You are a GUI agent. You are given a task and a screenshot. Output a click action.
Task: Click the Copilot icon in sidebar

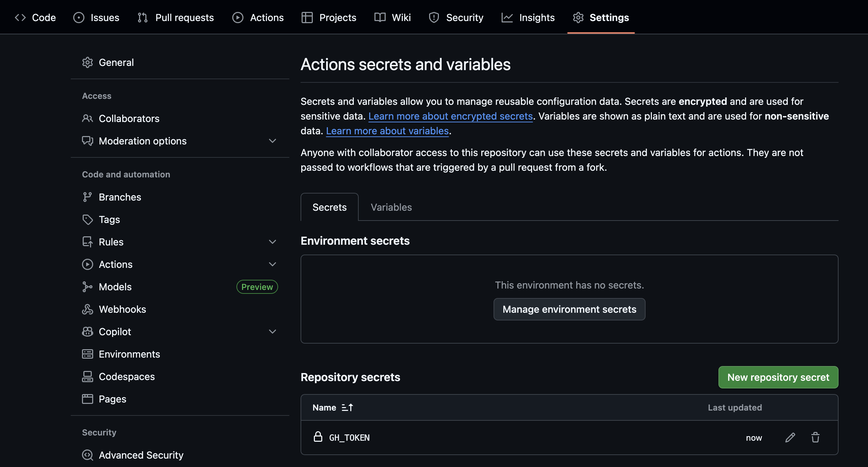click(88, 332)
